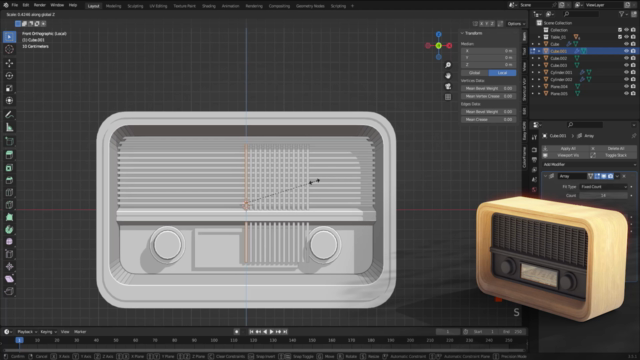Open the Tool properties tab icon
Image resolution: width=640 pixels, height=360 pixels.
(x=534, y=138)
